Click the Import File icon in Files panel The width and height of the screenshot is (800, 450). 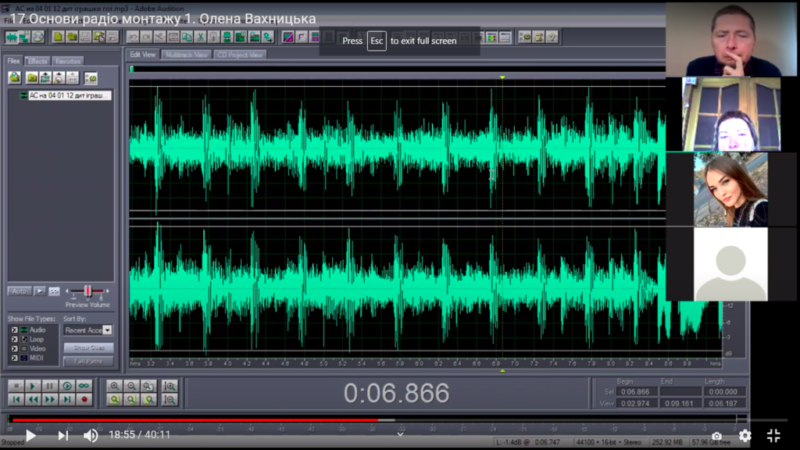[15, 78]
